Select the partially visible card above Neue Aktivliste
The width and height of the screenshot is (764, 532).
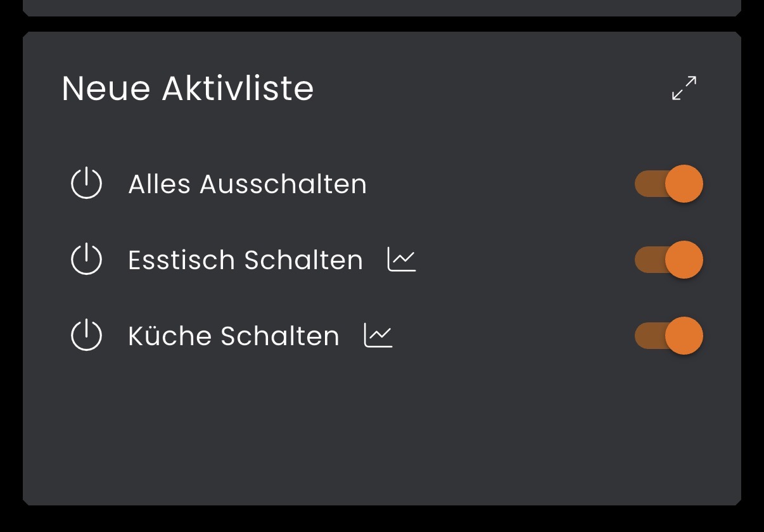(380, 7)
